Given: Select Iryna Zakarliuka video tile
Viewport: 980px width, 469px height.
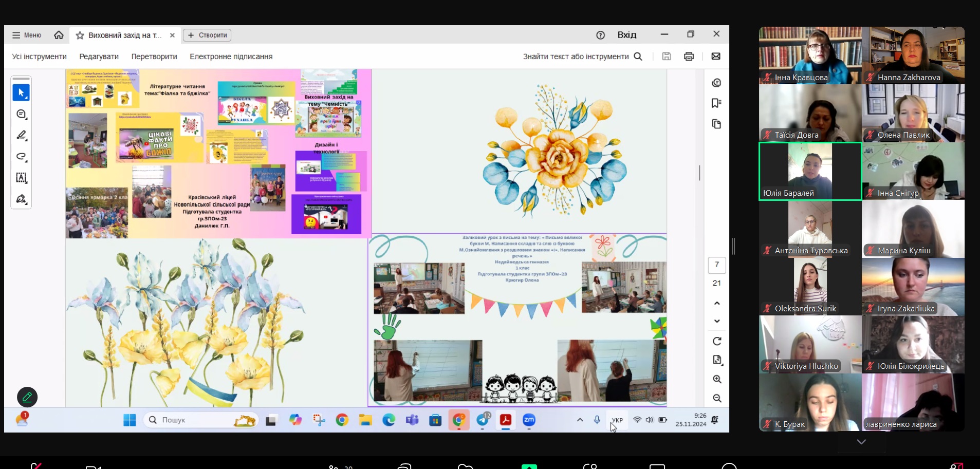Looking at the screenshot, I should pos(913,287).
